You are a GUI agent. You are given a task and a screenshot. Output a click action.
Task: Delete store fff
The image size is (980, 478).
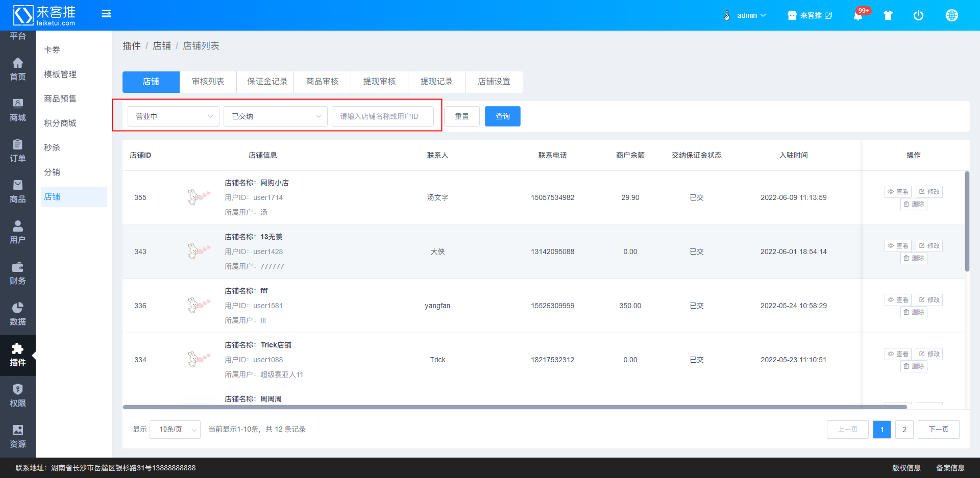pos(914,312)
